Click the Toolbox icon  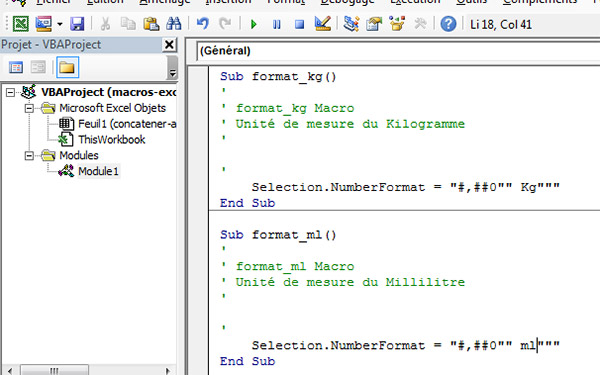(420, 24)
